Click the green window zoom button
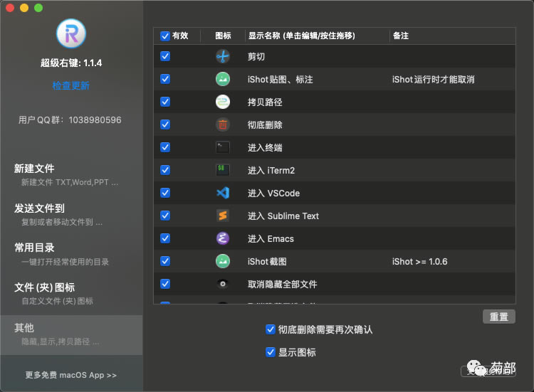This screenshot has height=392, width=534. coord(38,8)
